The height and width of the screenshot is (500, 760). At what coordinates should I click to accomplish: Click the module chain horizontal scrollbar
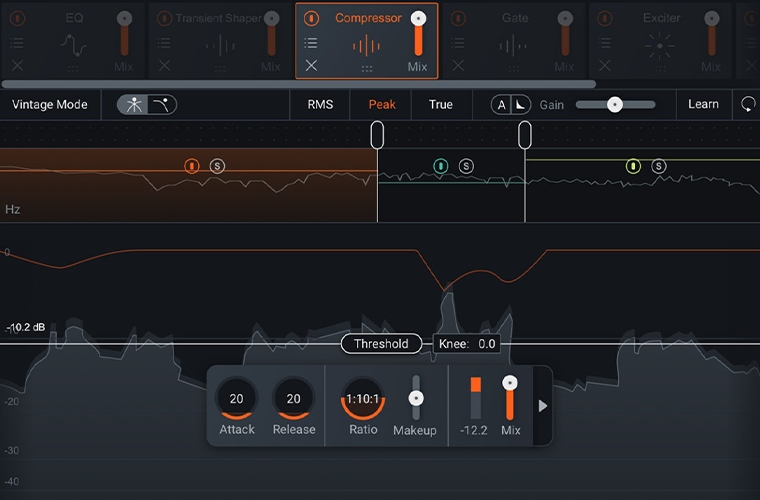(x=299, y=84)
